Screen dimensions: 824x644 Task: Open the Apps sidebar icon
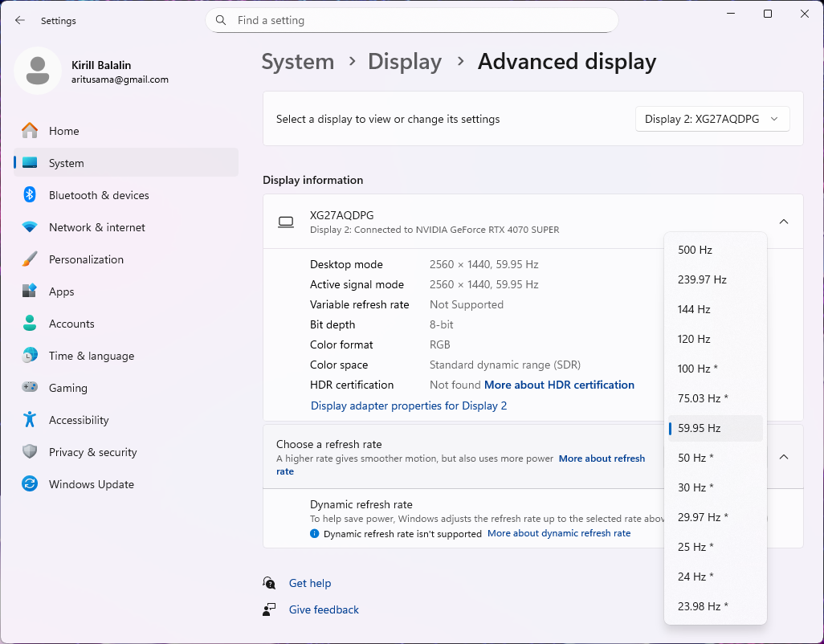30,291
